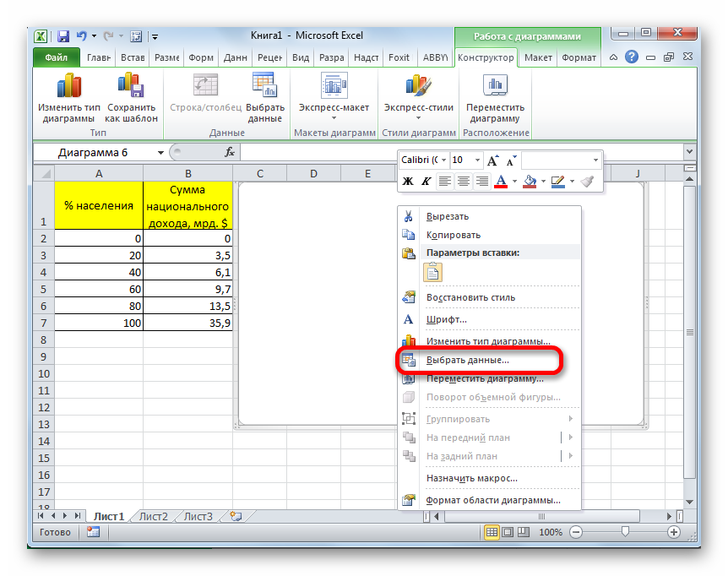Viewport: 728px width, 576px height.
Task: Switch to Page Layout view
Action: click(x=508, y=532)
